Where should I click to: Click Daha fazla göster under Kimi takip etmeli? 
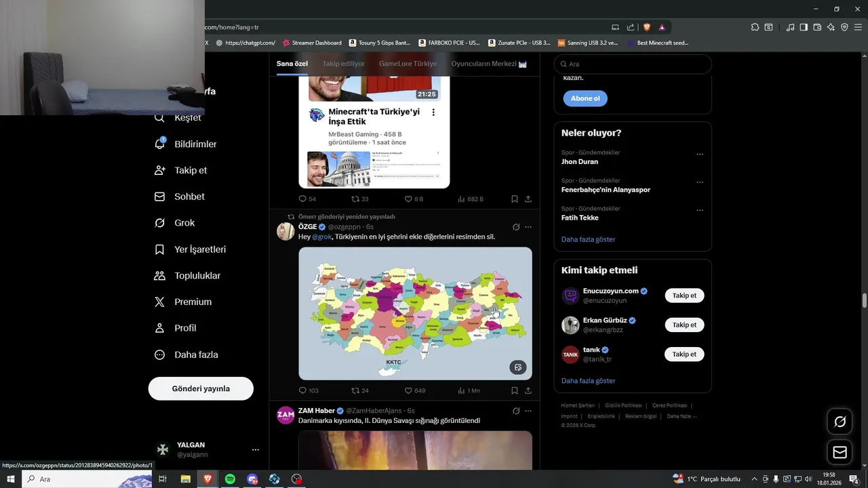click(x=588, y=381)
